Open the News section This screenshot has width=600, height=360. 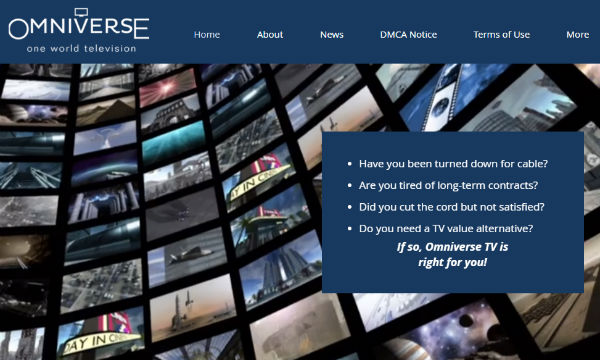pyautogui.click(x=332, y=35)
